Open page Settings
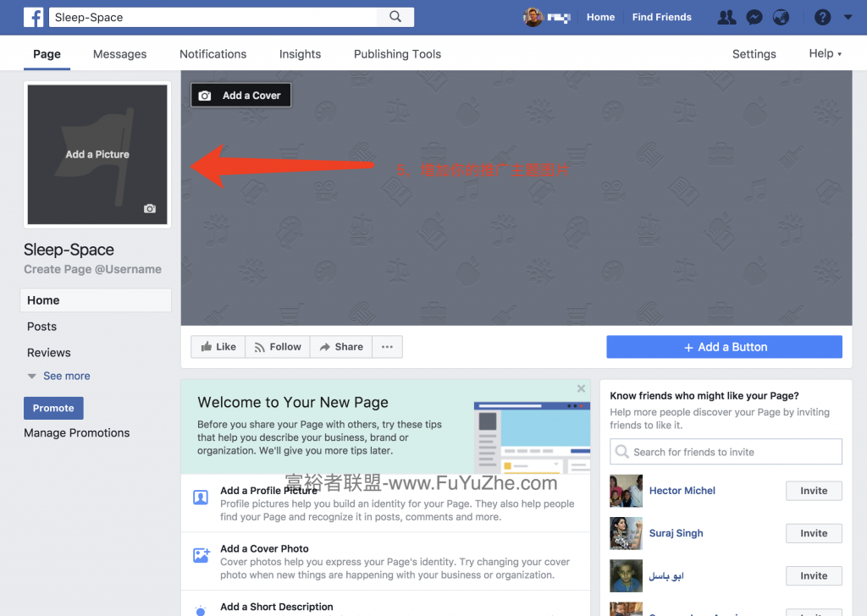This screenshot has width=867, height=616. pyautogui.click(x=754, y=54)
